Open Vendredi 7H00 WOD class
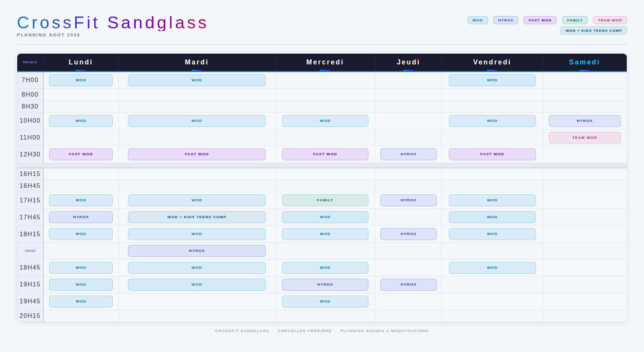The width and height of the screenshot is (644, 352). point(492,81)
